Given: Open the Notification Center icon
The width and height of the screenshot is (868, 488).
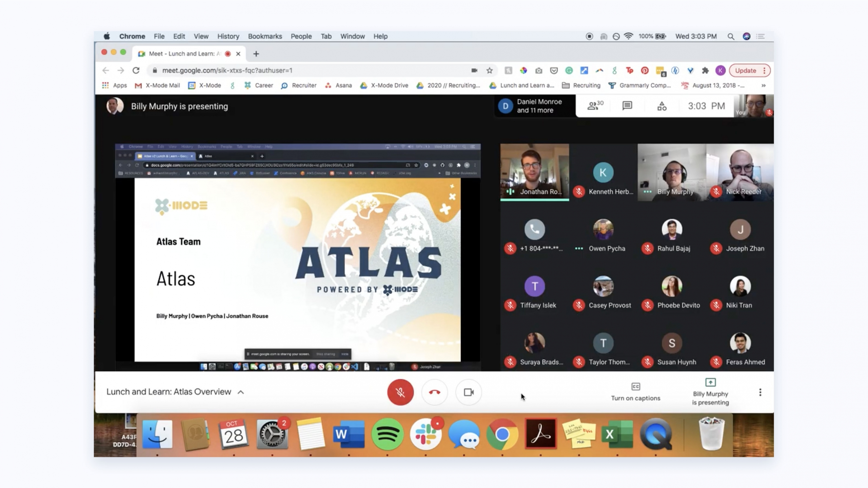Looking at the screenshot, I should 761,36.
